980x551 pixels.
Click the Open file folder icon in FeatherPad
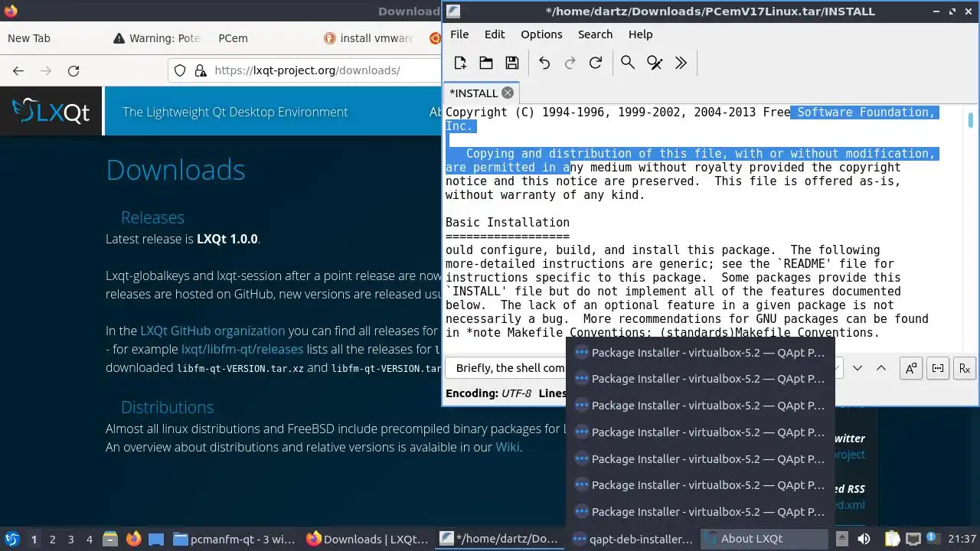click(x=485, y=63)
